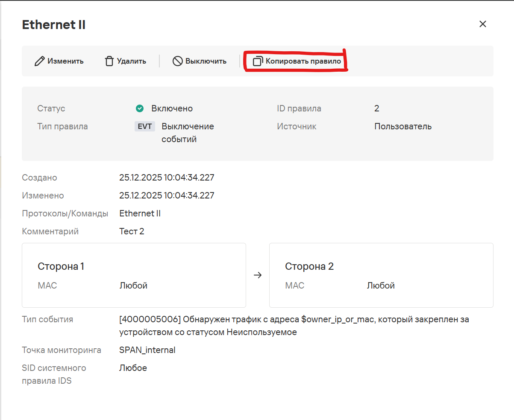This screenshot has height=420, width=514.
Task: Disable the rule via the Выключить label
Action: [x=206, y=61]
